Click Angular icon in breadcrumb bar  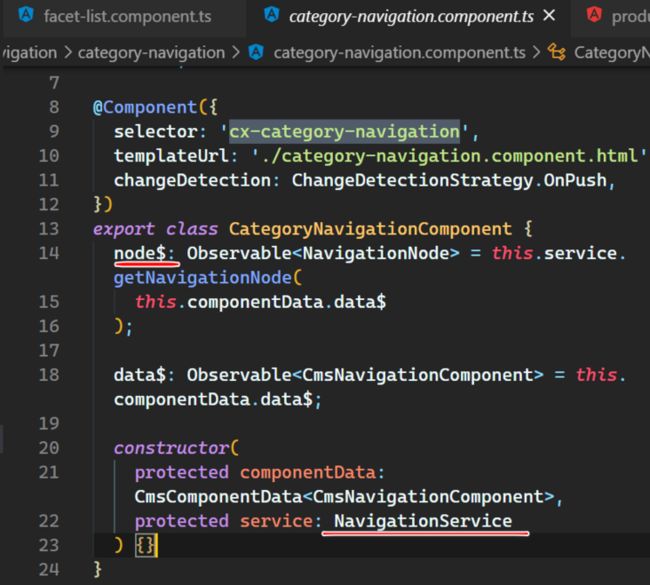click(x=256, y=52)
